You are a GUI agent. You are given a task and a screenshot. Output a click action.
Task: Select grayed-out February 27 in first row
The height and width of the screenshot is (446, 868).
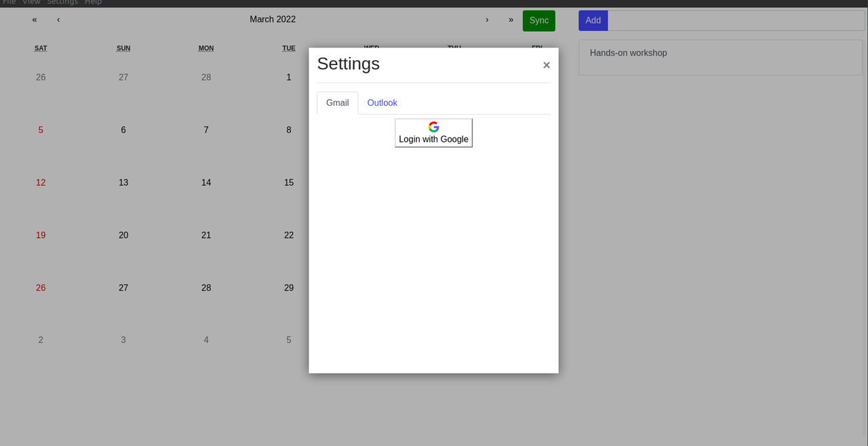(x=123, y=77)
